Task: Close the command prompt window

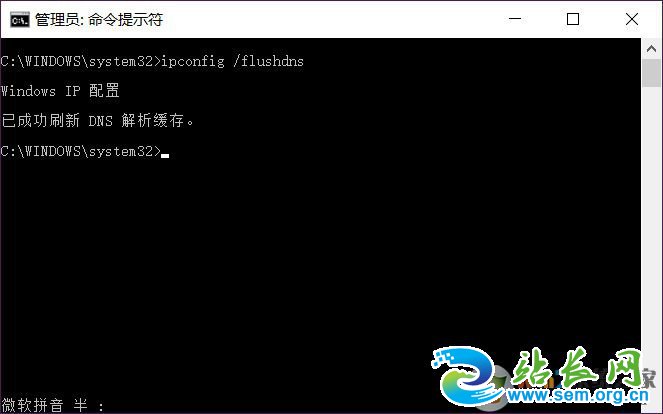Action: 632,19
